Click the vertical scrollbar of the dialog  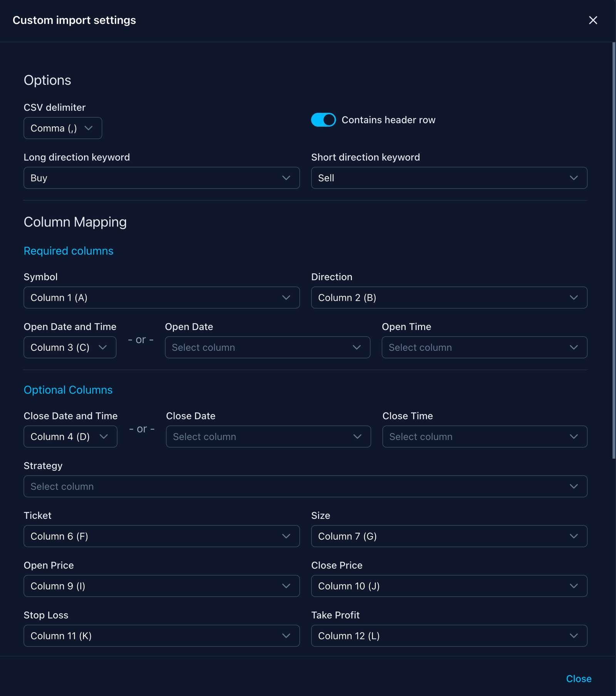tap(614, 250)
